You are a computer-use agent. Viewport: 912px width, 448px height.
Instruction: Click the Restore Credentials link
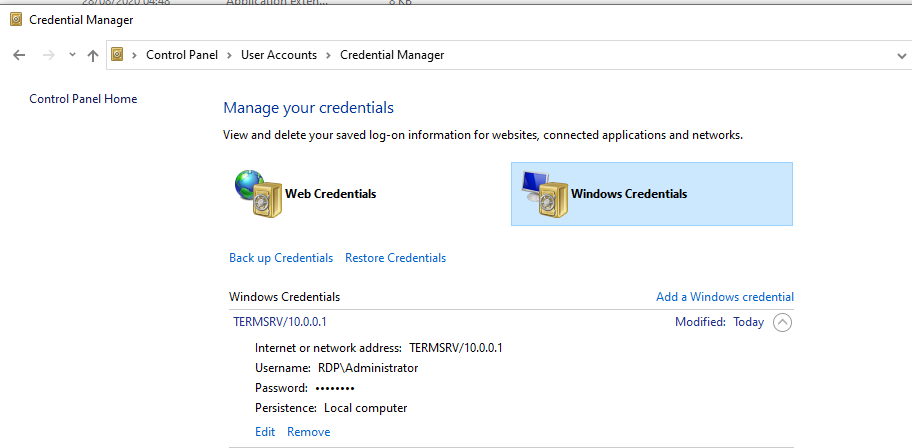(395, 258)
